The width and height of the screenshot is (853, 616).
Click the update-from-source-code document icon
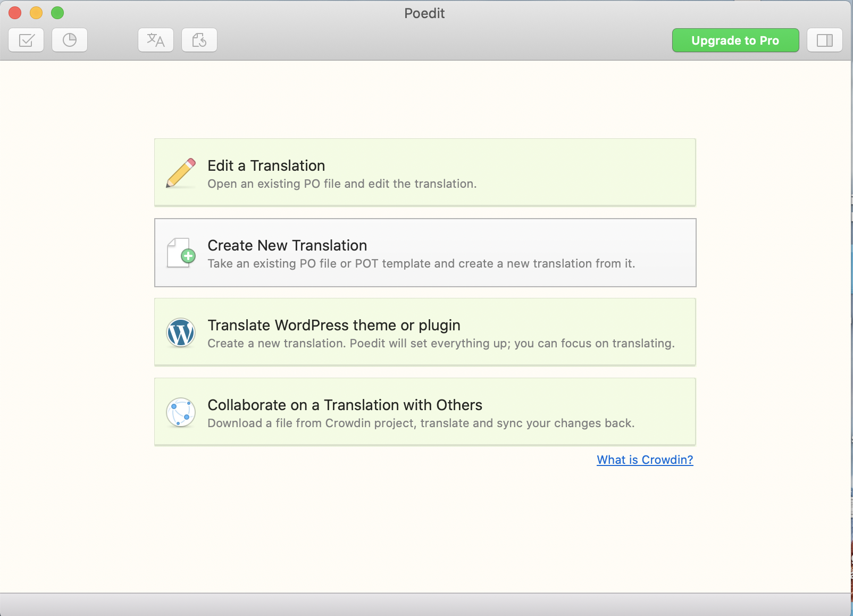pyautogui.click(x=199, y=39)
